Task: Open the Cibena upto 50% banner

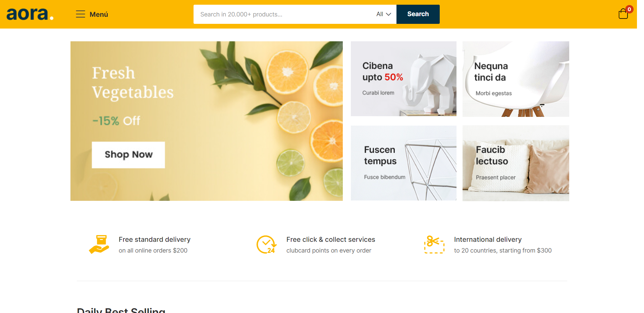Action: pos(404,79)
